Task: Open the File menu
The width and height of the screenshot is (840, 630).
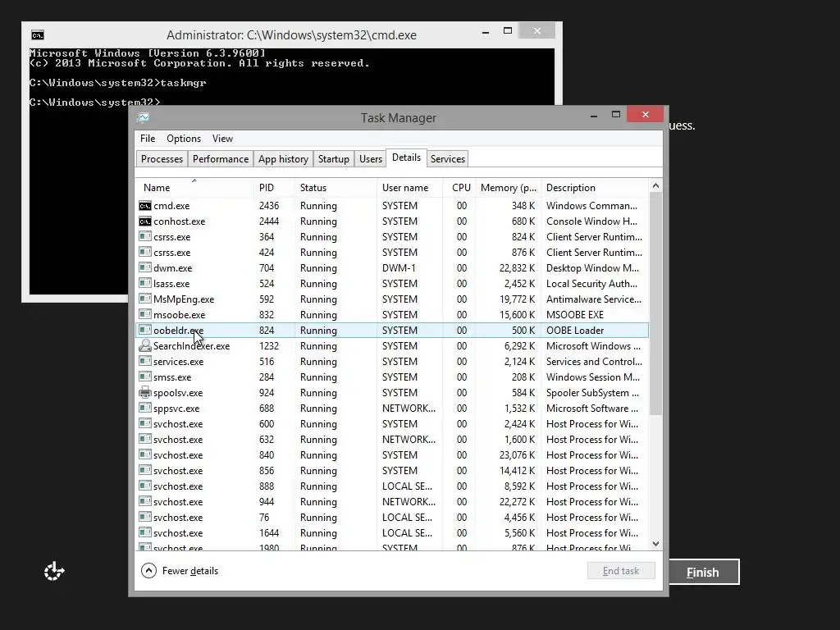Action: (148, 138)
